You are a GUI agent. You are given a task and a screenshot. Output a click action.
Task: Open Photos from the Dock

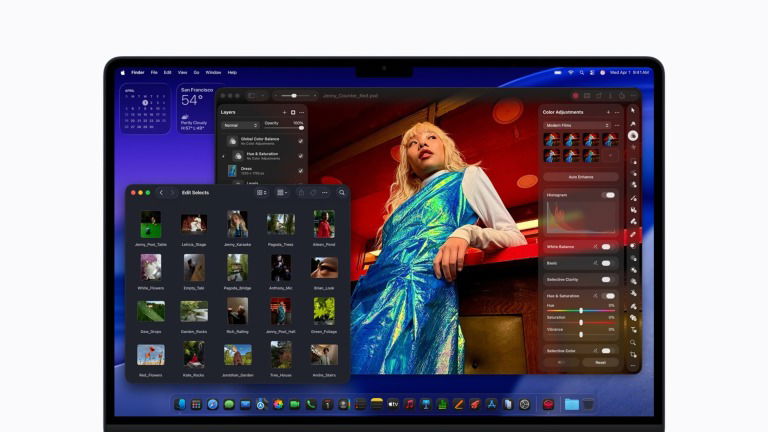(278, 405)
